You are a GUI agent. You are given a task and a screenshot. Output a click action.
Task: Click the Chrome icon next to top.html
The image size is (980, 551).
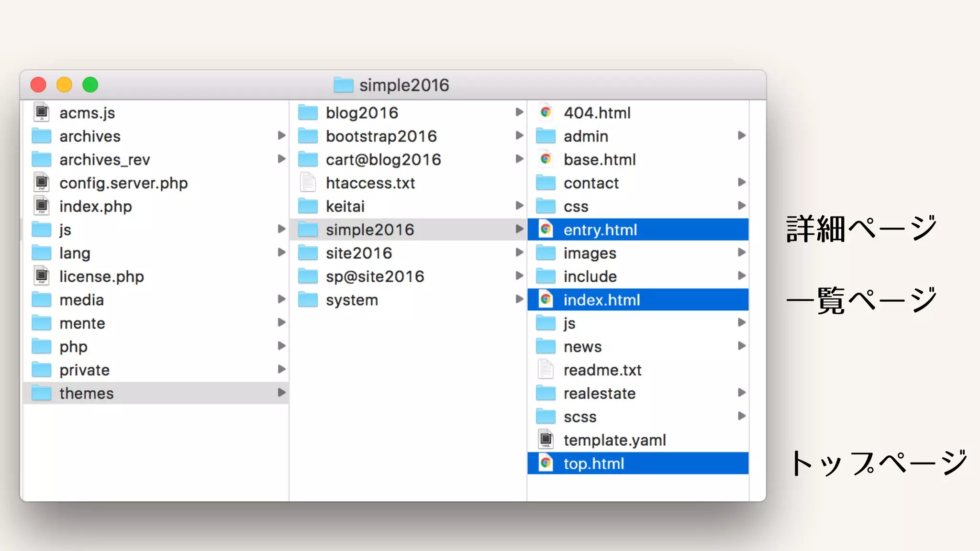coord(546,463)
